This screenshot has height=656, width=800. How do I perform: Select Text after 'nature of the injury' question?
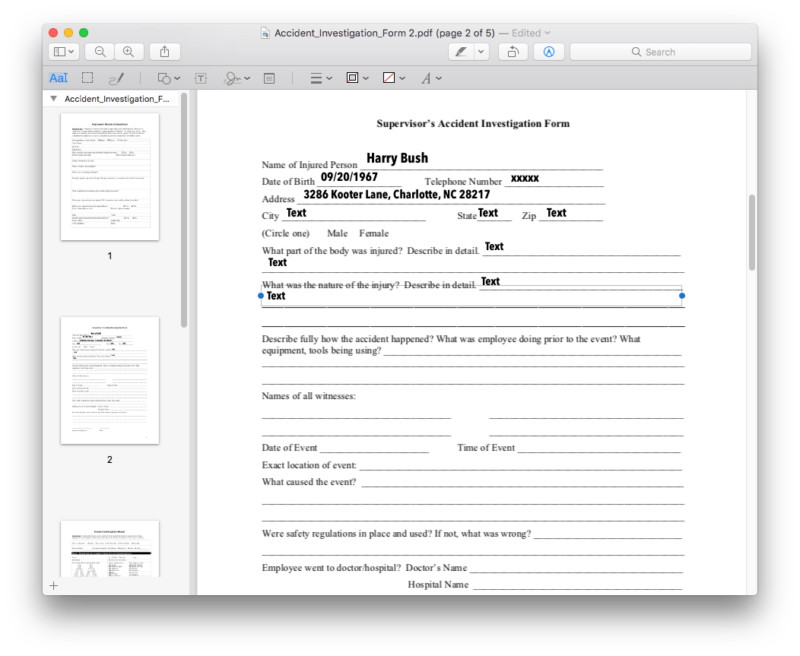click(x=490, y=282)
